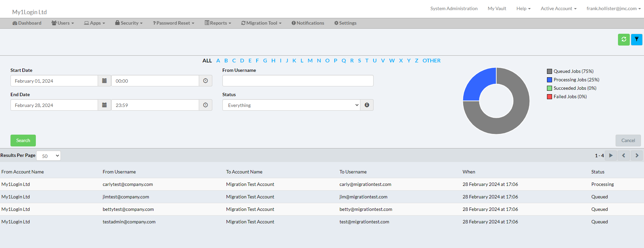Click the green refresh icon button

(624, 39)
